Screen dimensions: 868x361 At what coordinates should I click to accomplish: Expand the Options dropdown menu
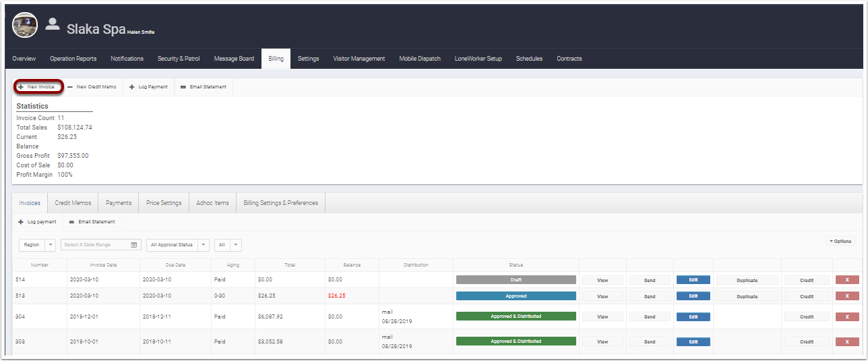(x=840, y=241)
